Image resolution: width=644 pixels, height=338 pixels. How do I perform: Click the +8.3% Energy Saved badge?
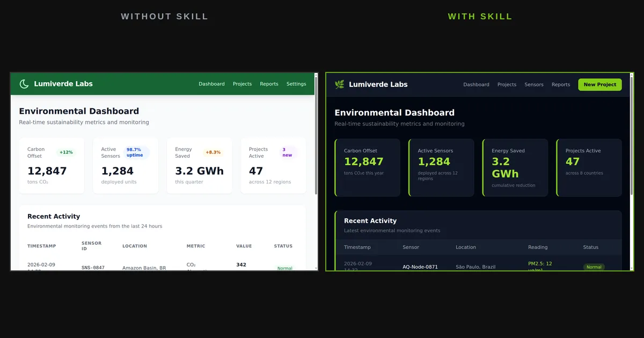pos(214,152)
